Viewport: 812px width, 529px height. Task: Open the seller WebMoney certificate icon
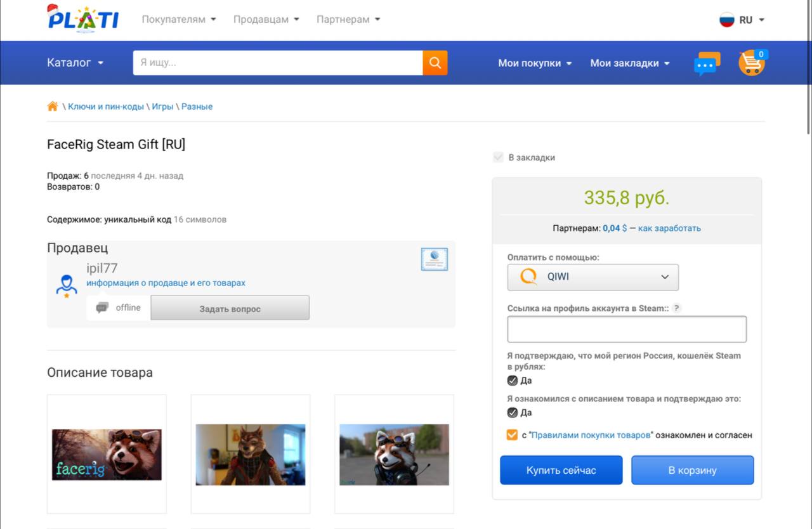pyautogui.click(x=435, y=259)
